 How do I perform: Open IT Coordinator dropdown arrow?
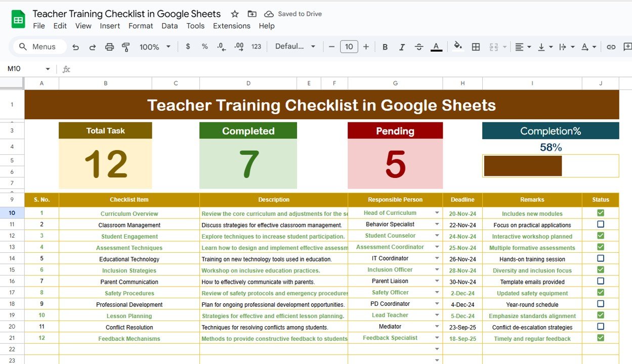tap(437, 258)
